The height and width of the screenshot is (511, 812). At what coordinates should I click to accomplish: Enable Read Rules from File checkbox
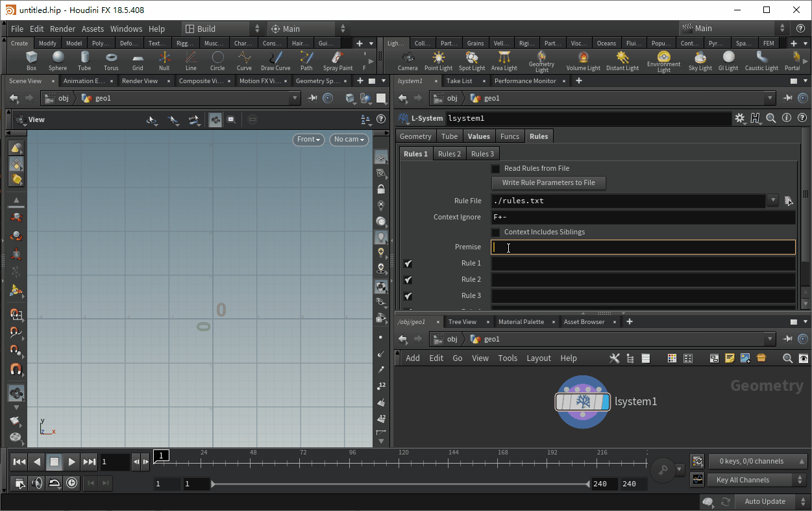(x=496, y=169)
